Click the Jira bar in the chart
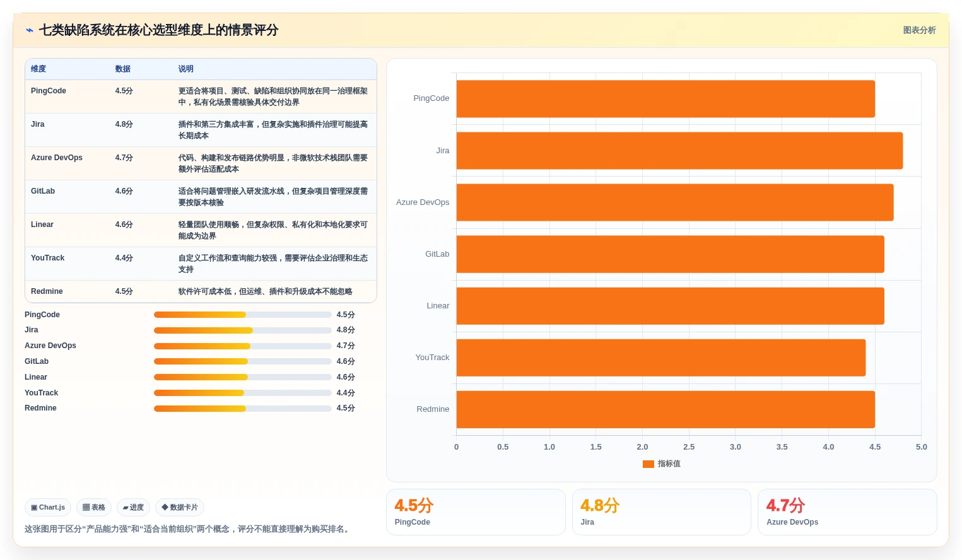This screenshot has width=962, height=560. tap(679, 151)
